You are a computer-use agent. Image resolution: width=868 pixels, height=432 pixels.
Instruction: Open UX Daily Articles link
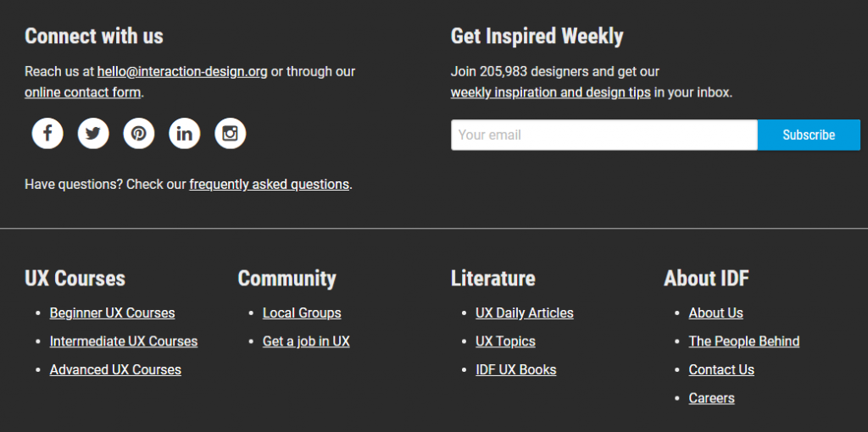(525, 313)
